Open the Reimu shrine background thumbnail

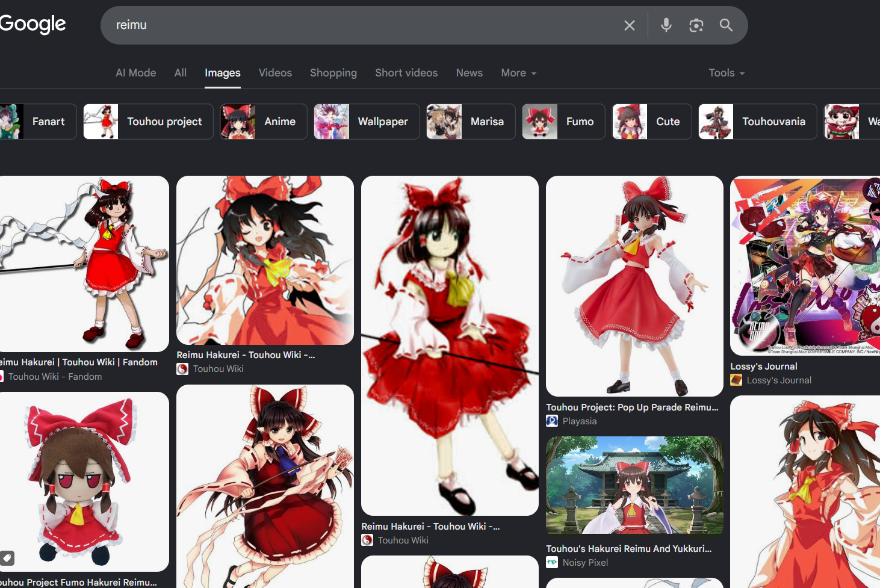[634, 485]
